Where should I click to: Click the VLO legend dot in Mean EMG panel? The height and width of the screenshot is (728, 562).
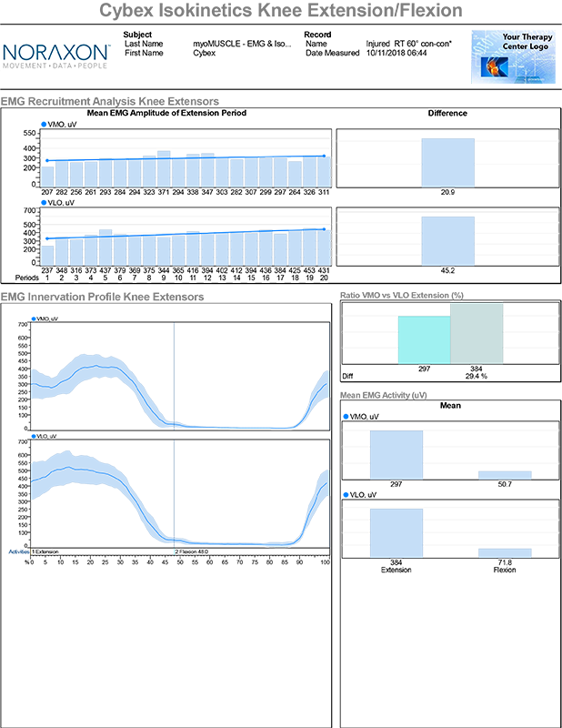(x=346, y=495)
